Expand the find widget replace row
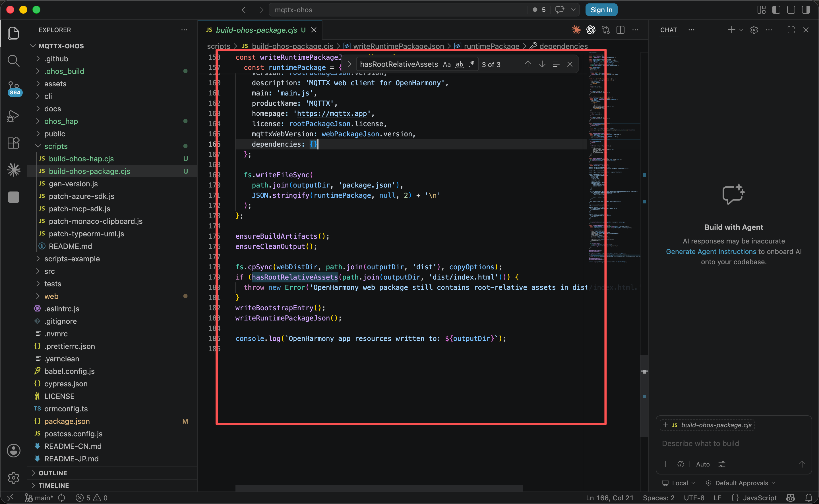The height and width of the screenshot is (504, 819). pos(349,64)
